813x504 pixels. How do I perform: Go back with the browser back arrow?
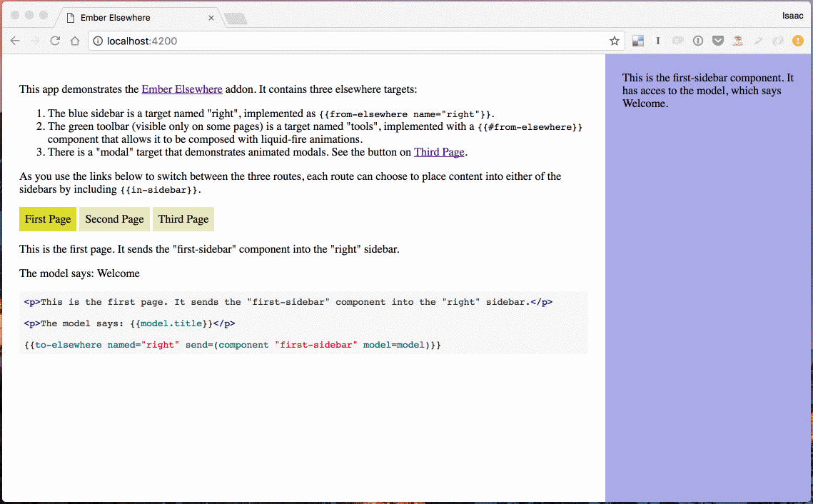coord(15,41)
